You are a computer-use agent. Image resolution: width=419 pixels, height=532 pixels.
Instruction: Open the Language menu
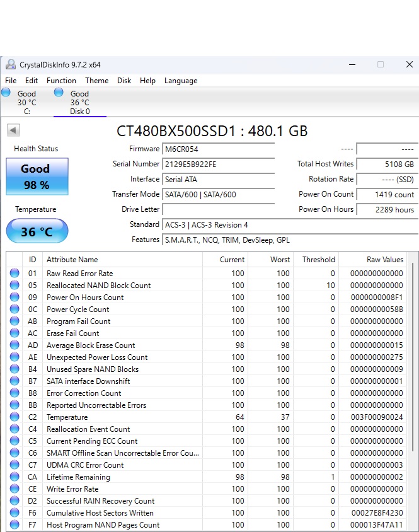click(181, 81)
